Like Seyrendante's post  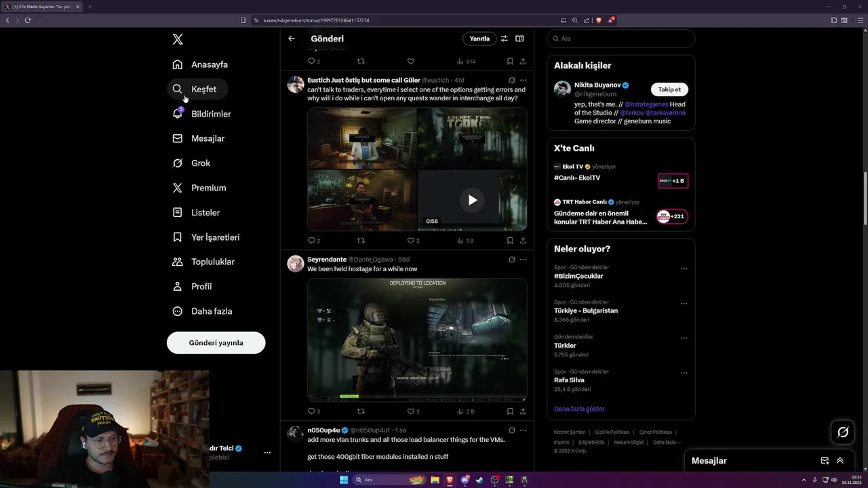point(412,411)
